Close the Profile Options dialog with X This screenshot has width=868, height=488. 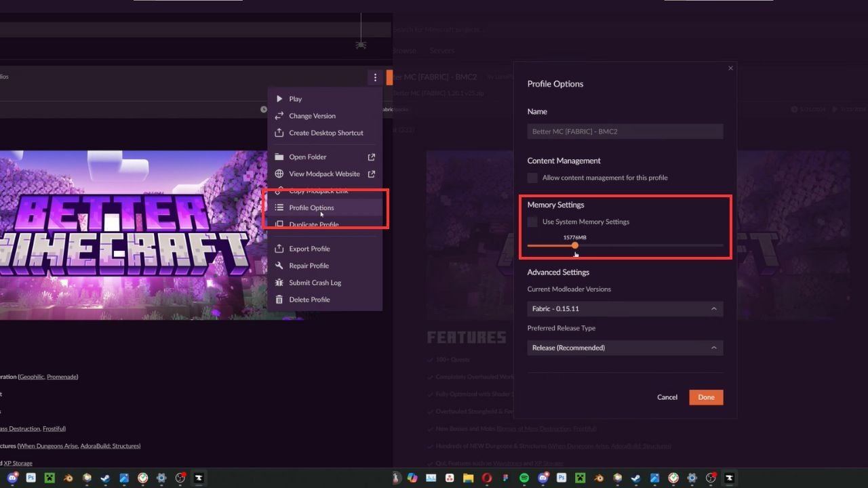pyautogui.click(x=730, y=68)
